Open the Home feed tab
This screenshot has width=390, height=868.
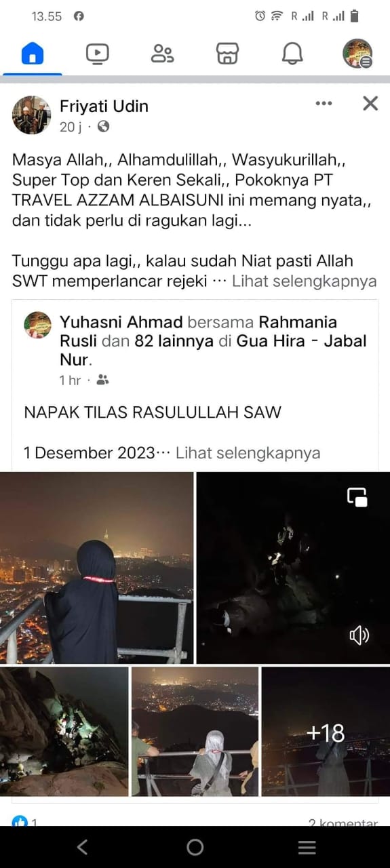(x=33, y=53)
